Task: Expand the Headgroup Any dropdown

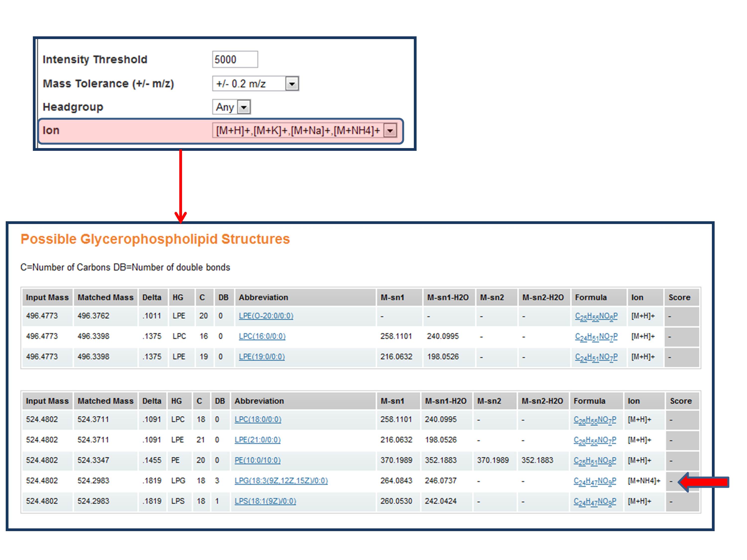Action: click(244, 107)
